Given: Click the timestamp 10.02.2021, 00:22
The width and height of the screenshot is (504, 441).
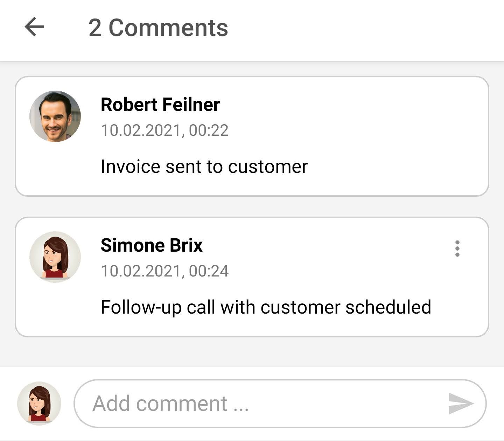Looking at the screenshot, I should point(164,130).
